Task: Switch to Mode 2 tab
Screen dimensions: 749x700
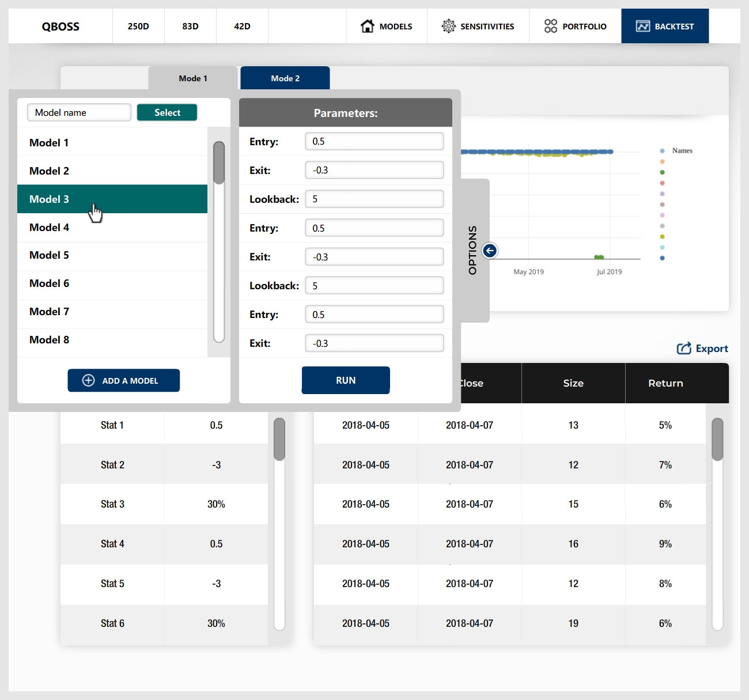Action: click(285, 78)
